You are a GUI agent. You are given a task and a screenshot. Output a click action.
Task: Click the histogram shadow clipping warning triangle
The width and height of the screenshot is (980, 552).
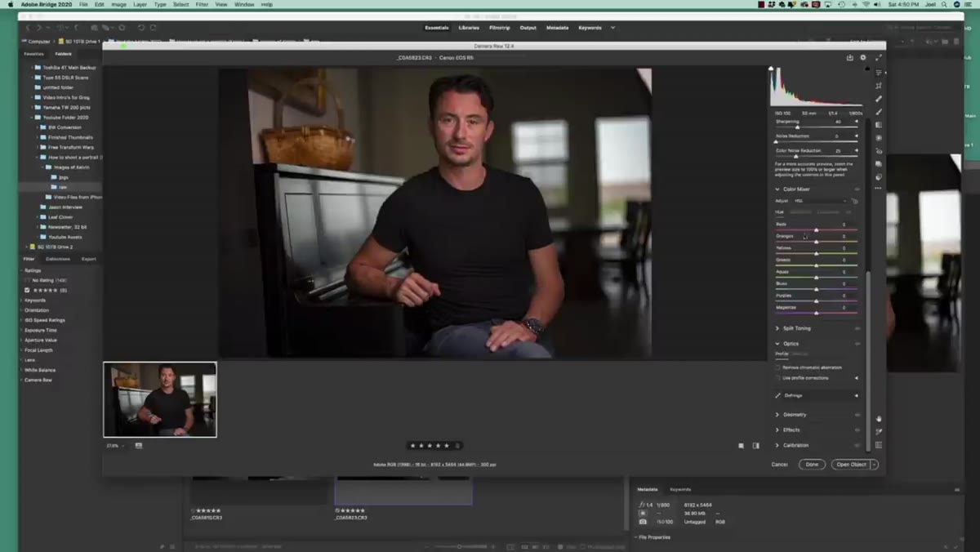tap(771, 69)
